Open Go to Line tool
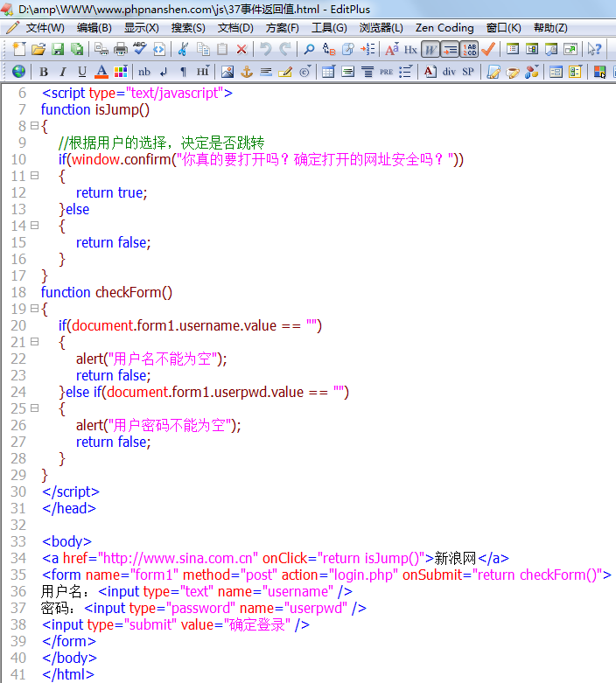This screenshot has width=616, height=683. (x=367, y=49)
